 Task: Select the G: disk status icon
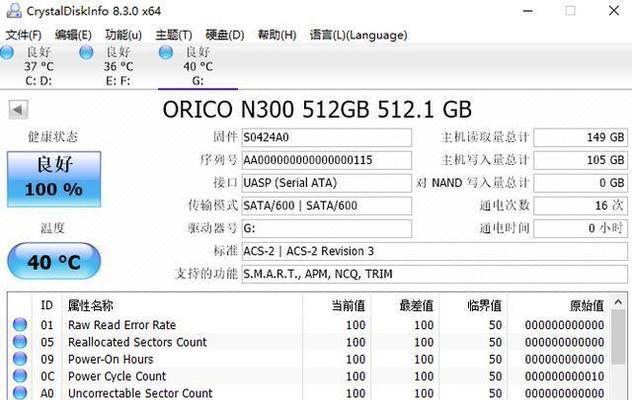pos(166,52)
